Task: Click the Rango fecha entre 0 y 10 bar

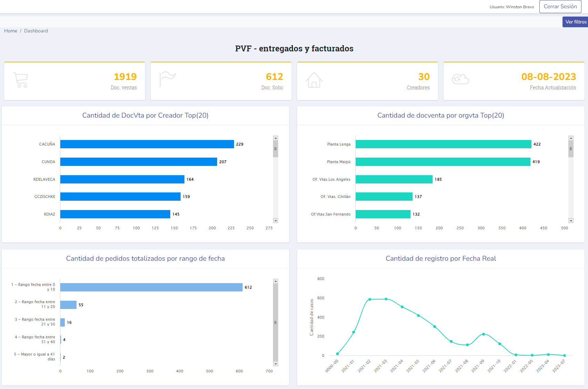Action: point(151,287)
